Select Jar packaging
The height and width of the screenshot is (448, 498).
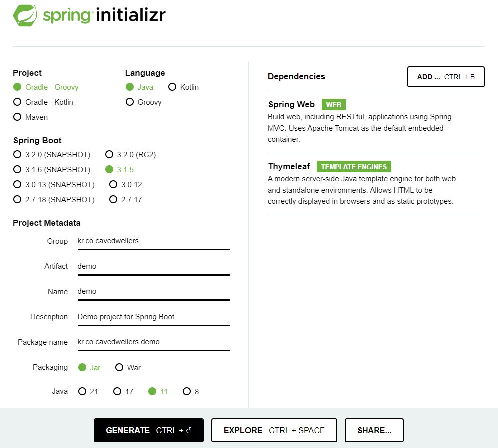pyautogui.click(x=89, y=368)
